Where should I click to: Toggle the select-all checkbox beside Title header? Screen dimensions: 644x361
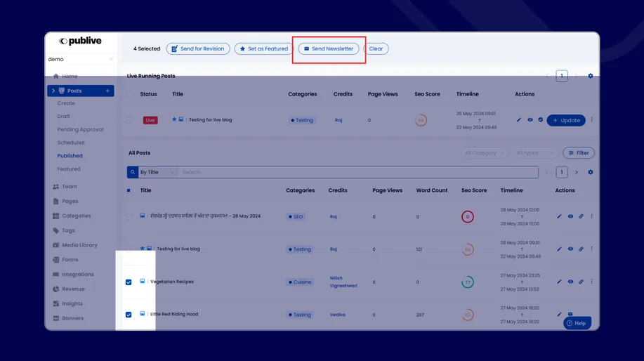[129, 190]
